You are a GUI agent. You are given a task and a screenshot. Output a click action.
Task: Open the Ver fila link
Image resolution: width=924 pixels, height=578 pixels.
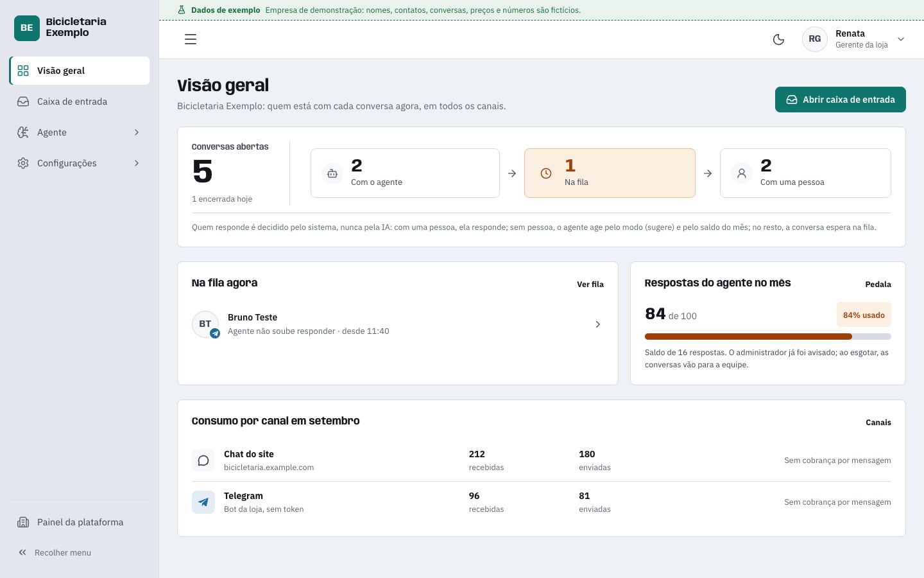tap(590, 284)
